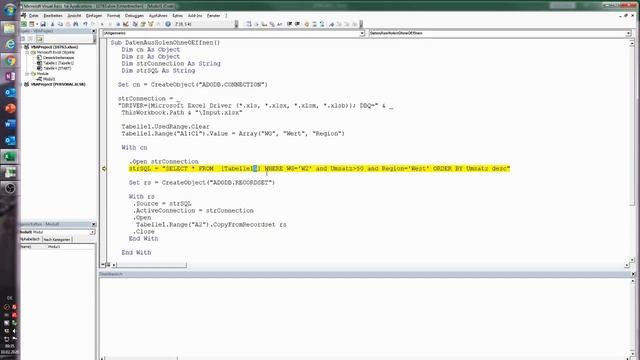This screenshot has height=360, width=640.
Task: Click the '.ActiveConnection = strConnection' line
Action: click(193, 211)
